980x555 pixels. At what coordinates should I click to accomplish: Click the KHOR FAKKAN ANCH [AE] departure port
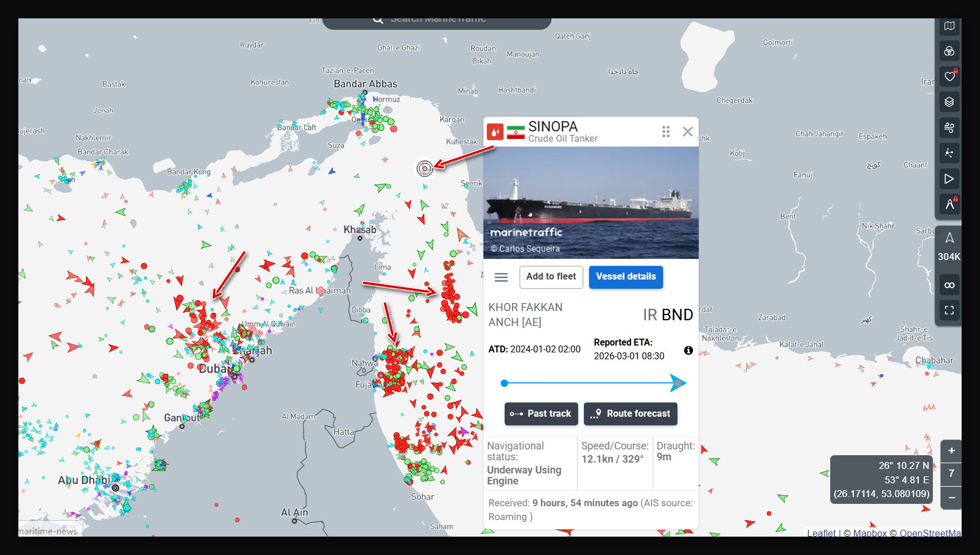tap(525, 315)
